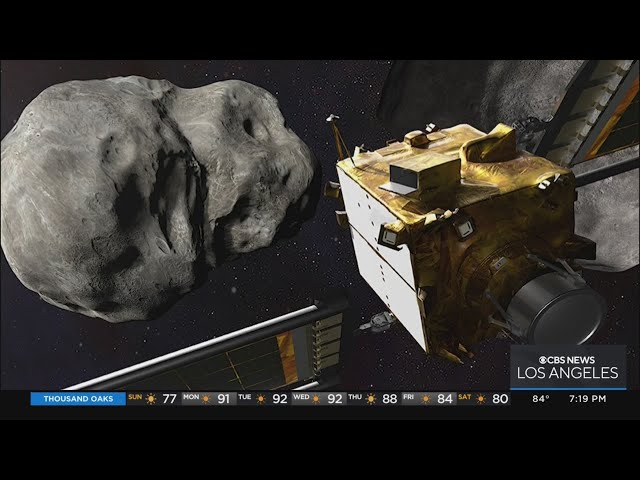Click the sun icon next to MON
This screenshot has width=640, height=480.
[206, 399]
